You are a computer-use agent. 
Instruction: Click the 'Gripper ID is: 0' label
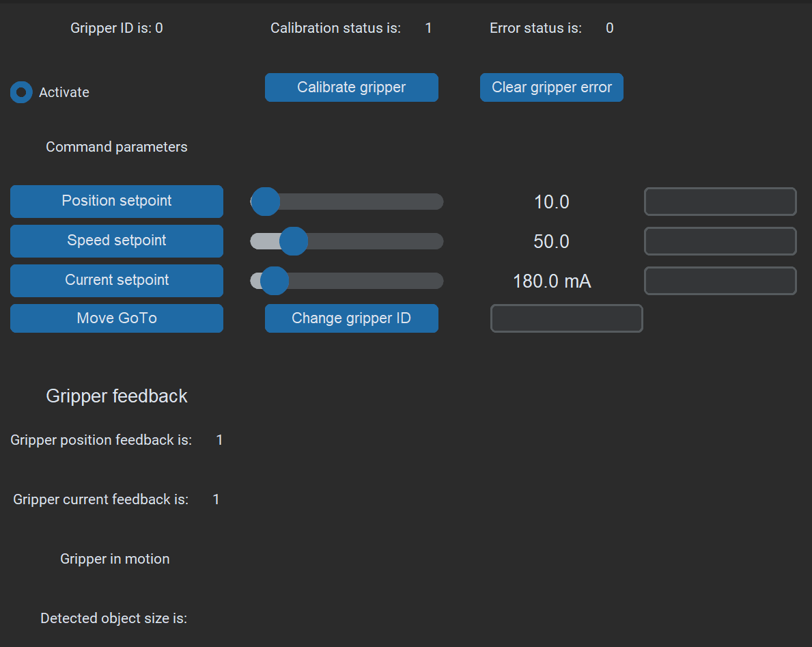[117, 28]
